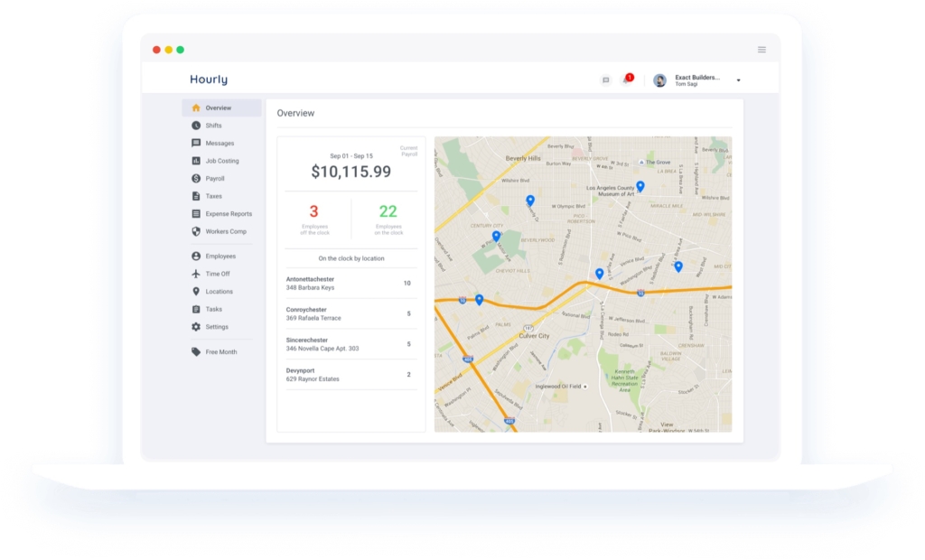The height and width of the screenshot is (560, 925).
Task: Select Workers Comp in sidebar
Action: (x=226, y=232)
